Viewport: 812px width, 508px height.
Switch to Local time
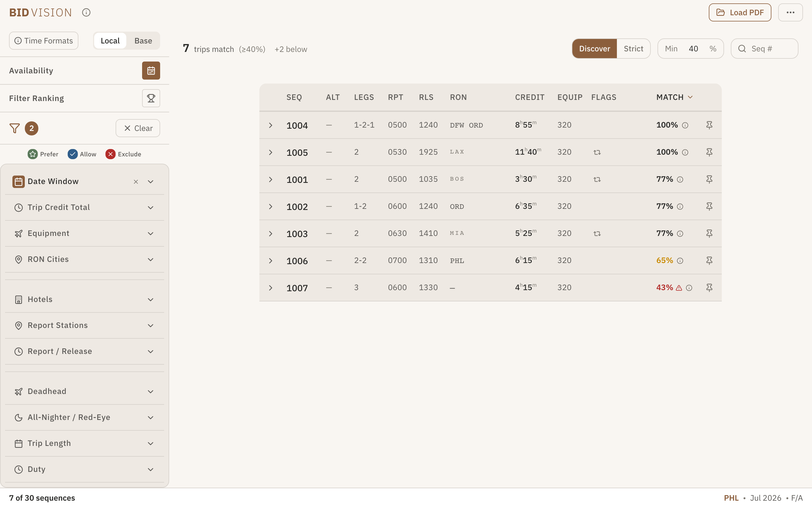tap(110, 41)
